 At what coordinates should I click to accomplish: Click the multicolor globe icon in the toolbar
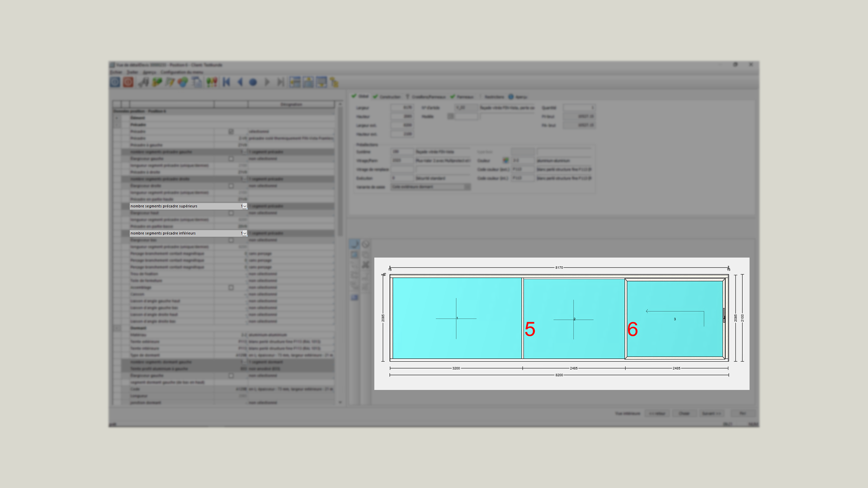(x=183, y=82)
